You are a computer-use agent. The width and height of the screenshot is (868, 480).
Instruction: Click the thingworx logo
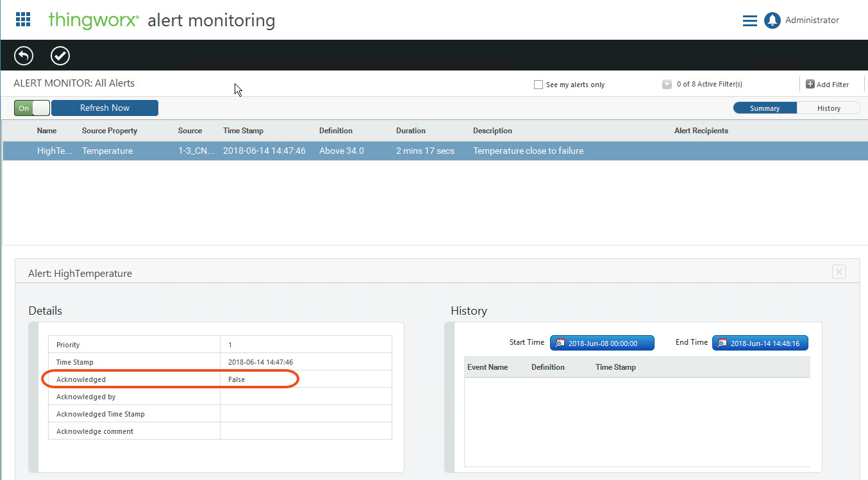point(94,20)
